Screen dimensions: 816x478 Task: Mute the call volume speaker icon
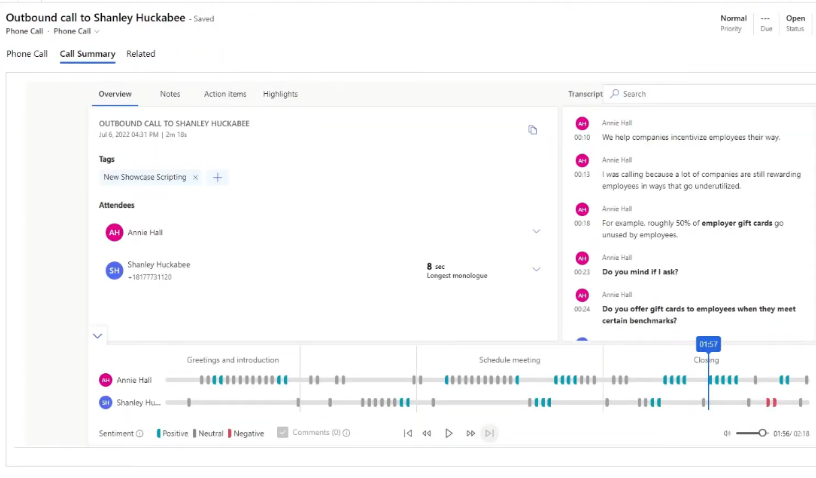tap(727, 433)
